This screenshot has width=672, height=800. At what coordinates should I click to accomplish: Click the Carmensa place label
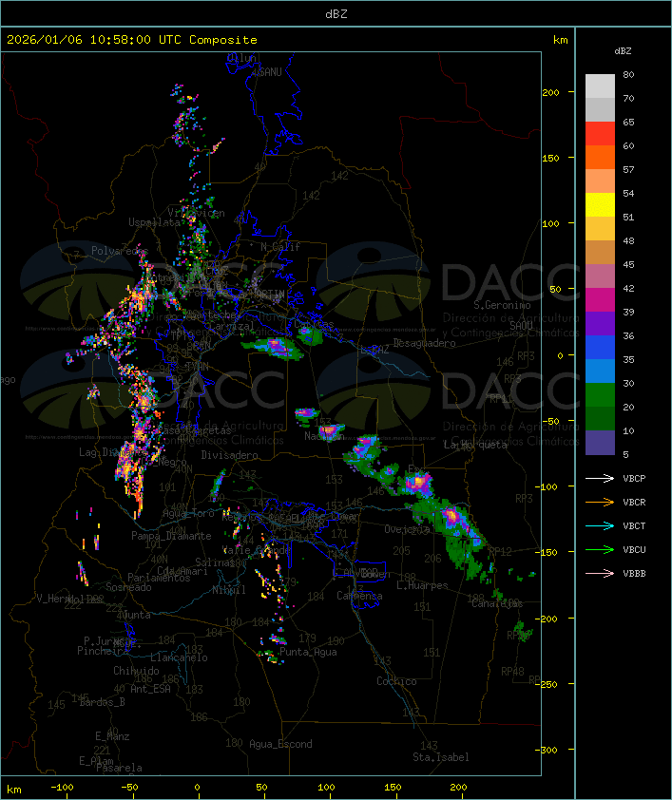pyautogui.click(x=359, y=596)
